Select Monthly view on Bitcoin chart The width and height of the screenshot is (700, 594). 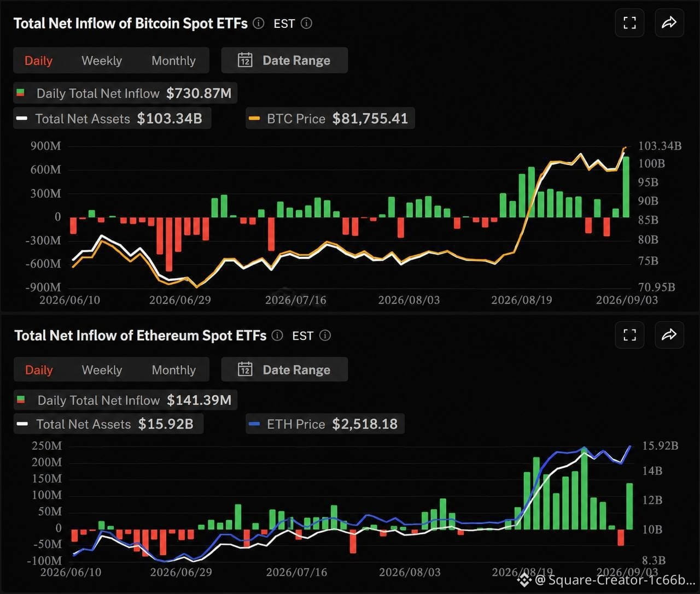[x=173, y=61]
